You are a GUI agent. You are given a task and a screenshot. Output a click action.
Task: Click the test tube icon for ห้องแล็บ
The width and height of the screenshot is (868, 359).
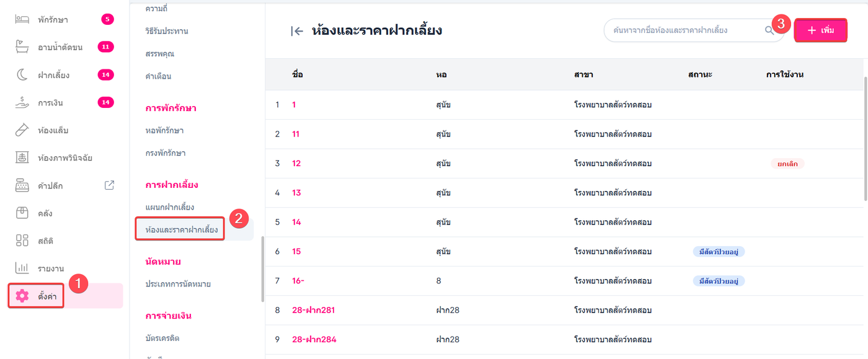[x=22, y=130]
